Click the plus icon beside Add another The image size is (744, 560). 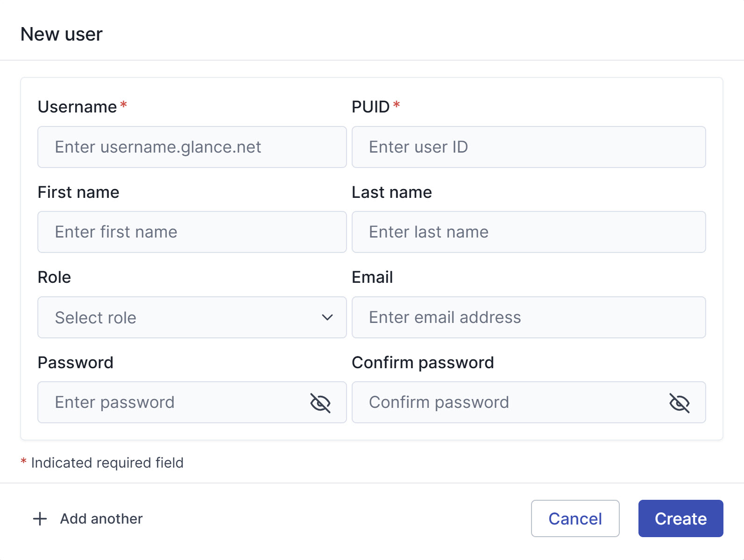point(40,518)
